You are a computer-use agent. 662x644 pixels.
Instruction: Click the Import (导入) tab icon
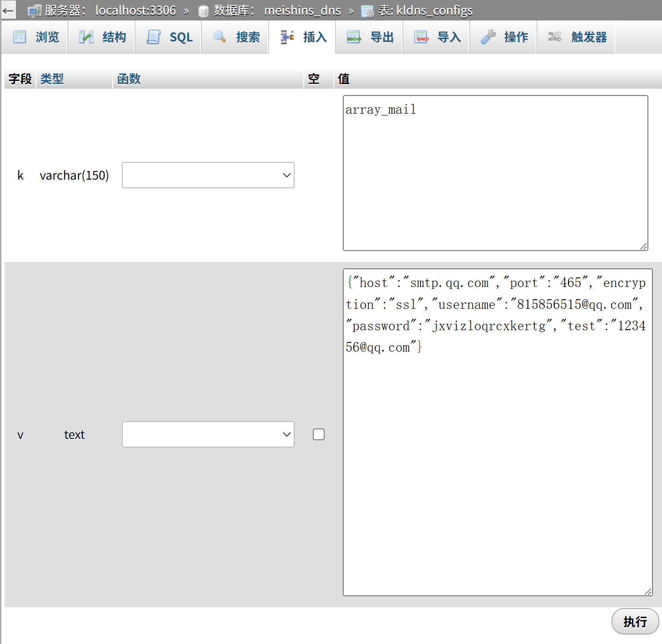tap(421, 37)
